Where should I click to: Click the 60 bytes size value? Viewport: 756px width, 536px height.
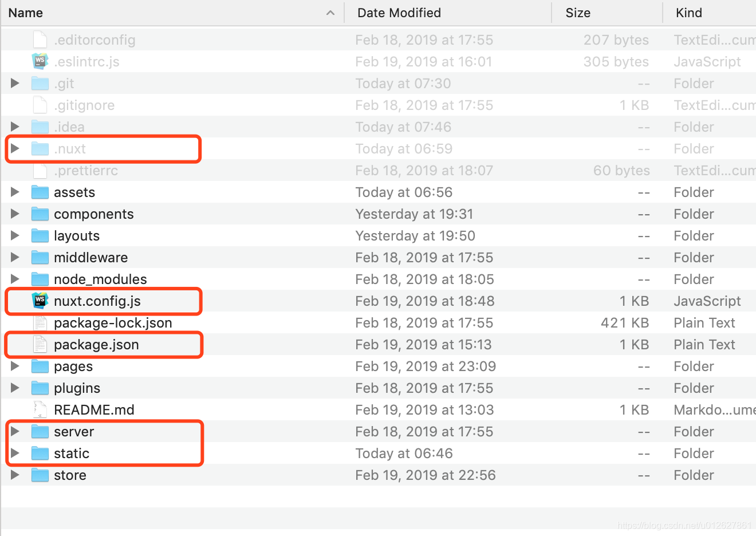click(x=621, y=171)
